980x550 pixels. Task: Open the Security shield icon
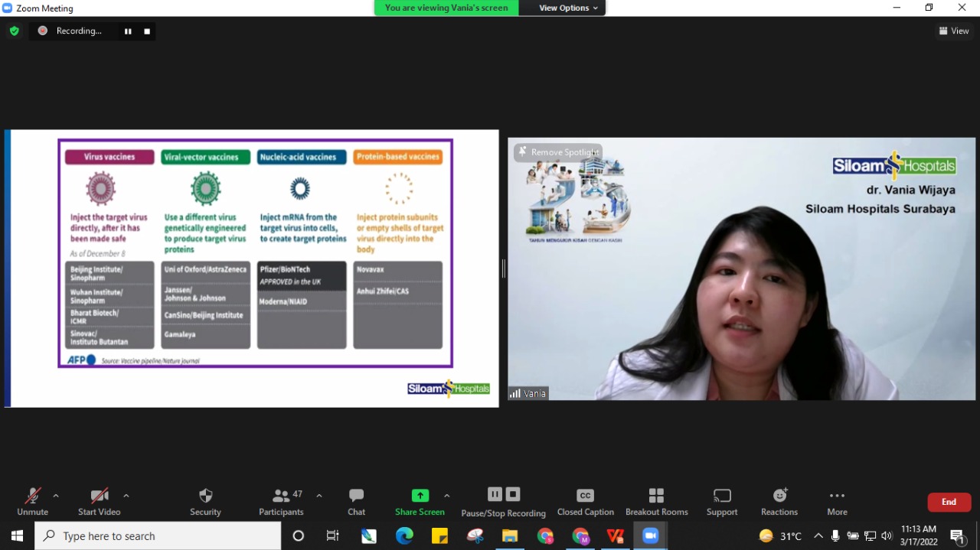pos(205,496)
